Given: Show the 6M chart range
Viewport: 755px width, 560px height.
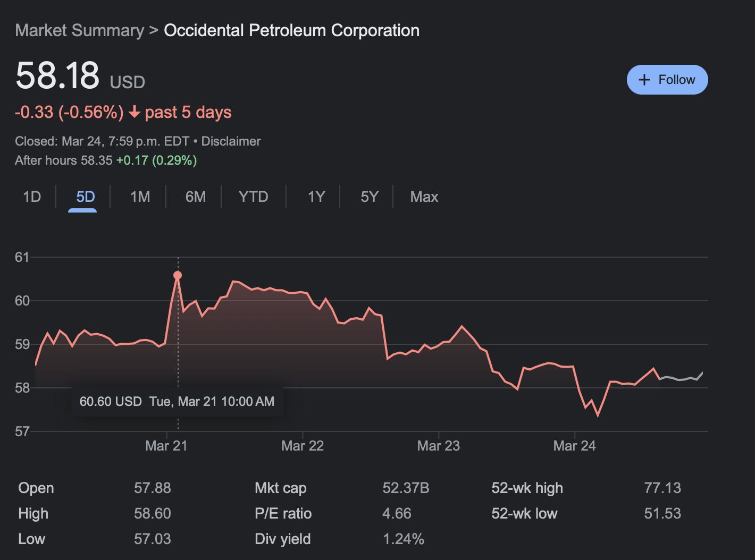Looking at the screenshot, I should tap(196, 197).
